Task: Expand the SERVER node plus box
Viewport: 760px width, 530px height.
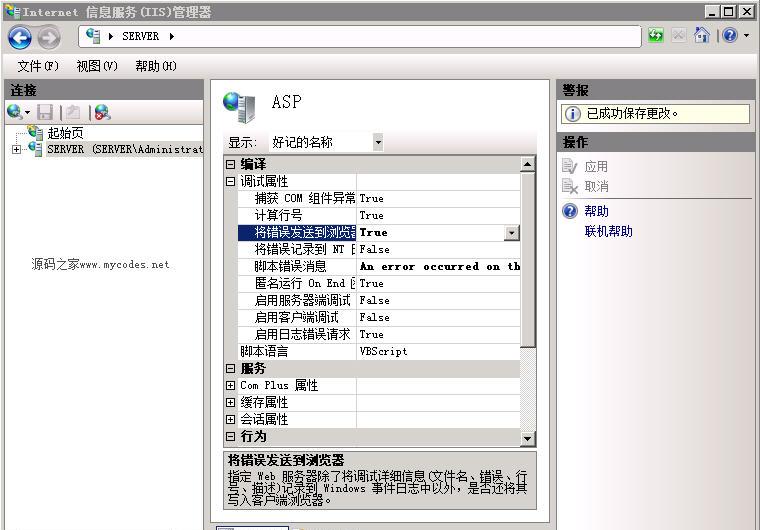Action: tap(16, 149)
